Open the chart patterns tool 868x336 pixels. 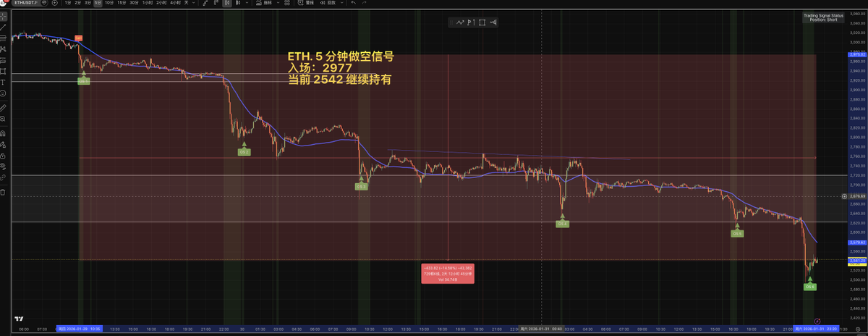[4, 49]
